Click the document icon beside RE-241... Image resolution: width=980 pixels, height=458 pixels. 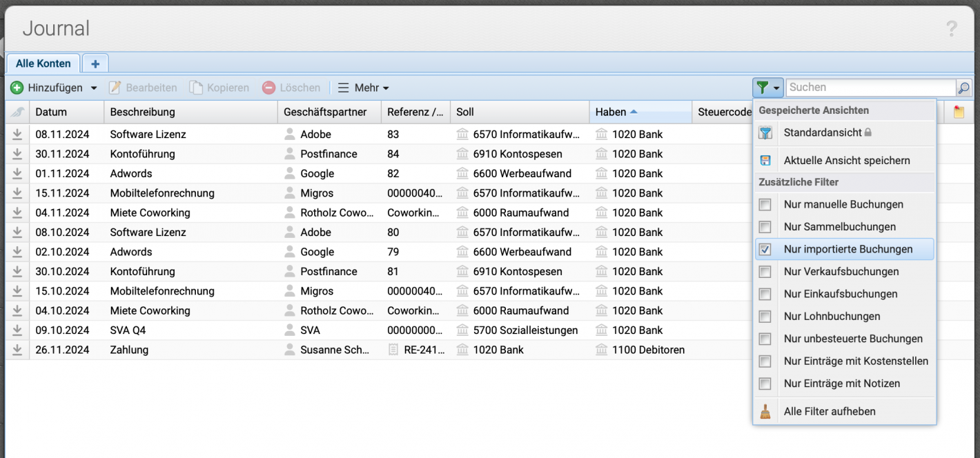tap(393, 350)
